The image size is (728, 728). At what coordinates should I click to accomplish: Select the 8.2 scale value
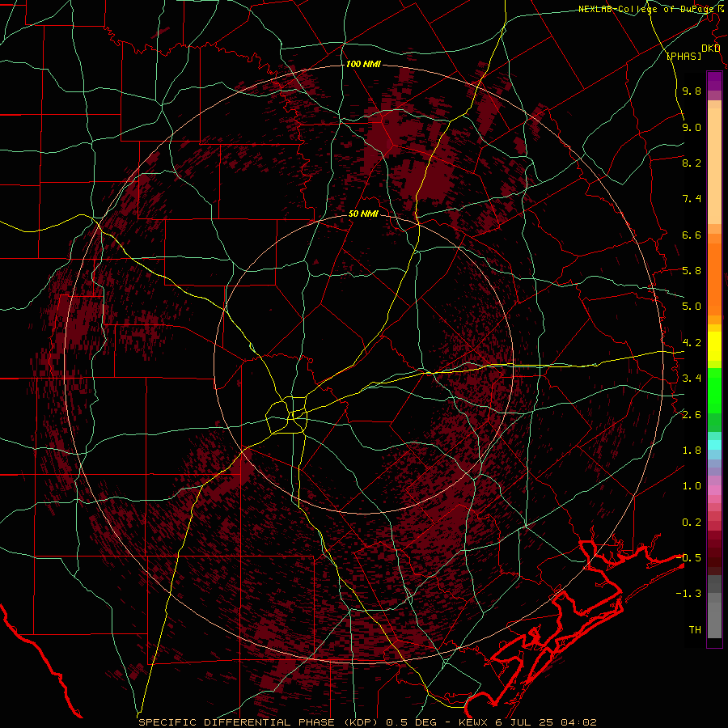(x=692, y=163)
